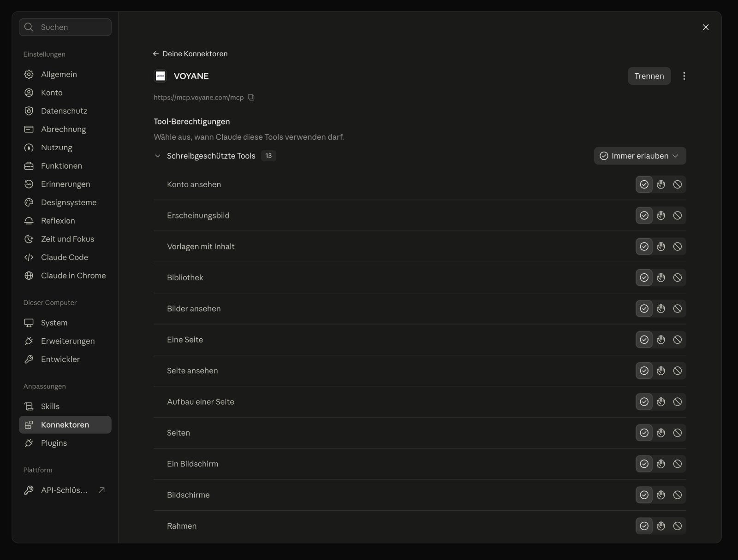Open System settings under Dieser Computer

pos(65,323)
